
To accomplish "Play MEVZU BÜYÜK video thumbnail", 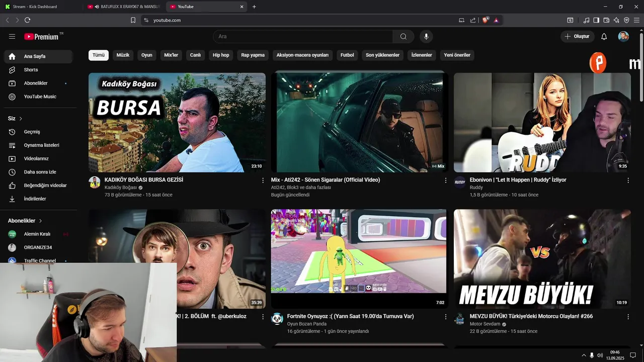I will click(x=542, y=259).
